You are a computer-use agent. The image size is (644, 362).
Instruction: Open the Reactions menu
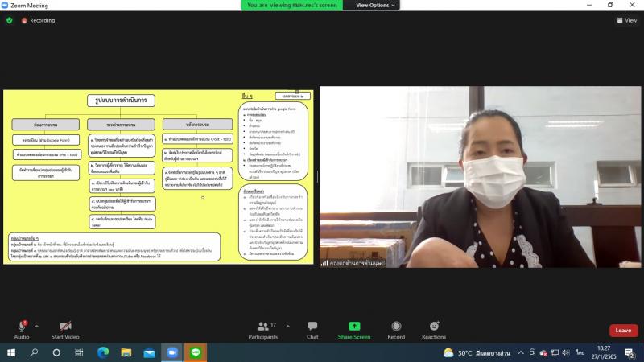(x=434, y=330)
